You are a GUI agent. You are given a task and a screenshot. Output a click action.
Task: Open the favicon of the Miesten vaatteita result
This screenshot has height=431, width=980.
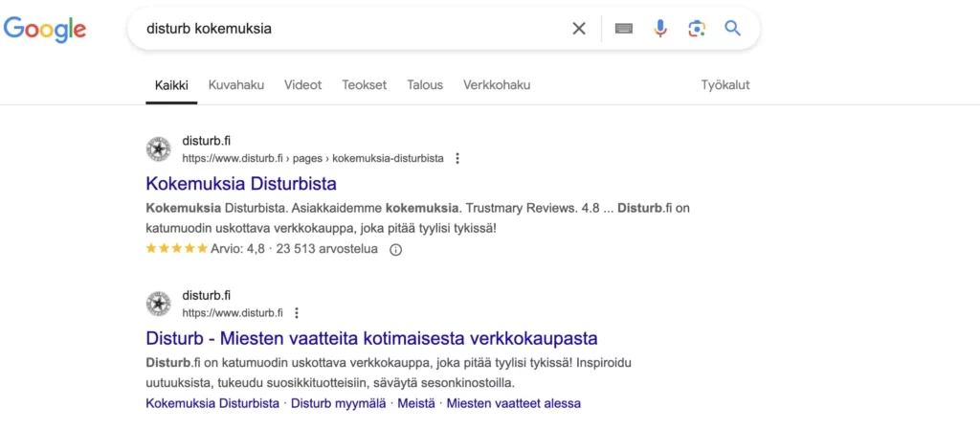[158, 304]
